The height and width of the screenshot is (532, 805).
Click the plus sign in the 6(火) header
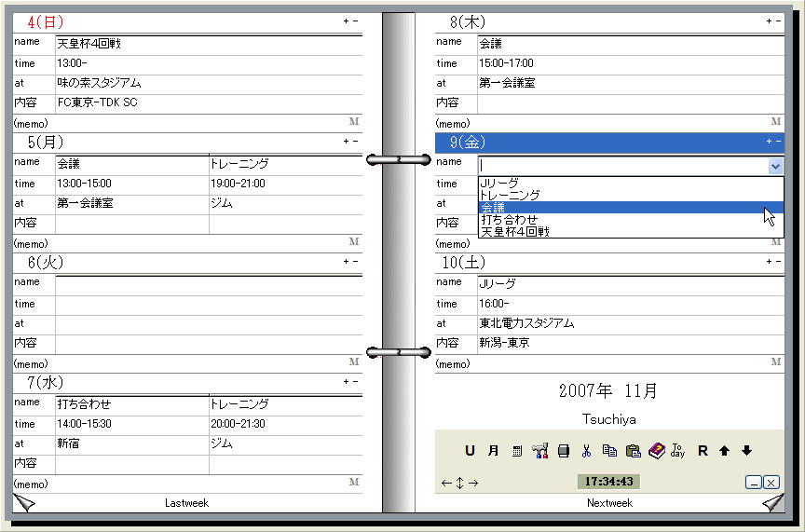[x=346, y=262]
